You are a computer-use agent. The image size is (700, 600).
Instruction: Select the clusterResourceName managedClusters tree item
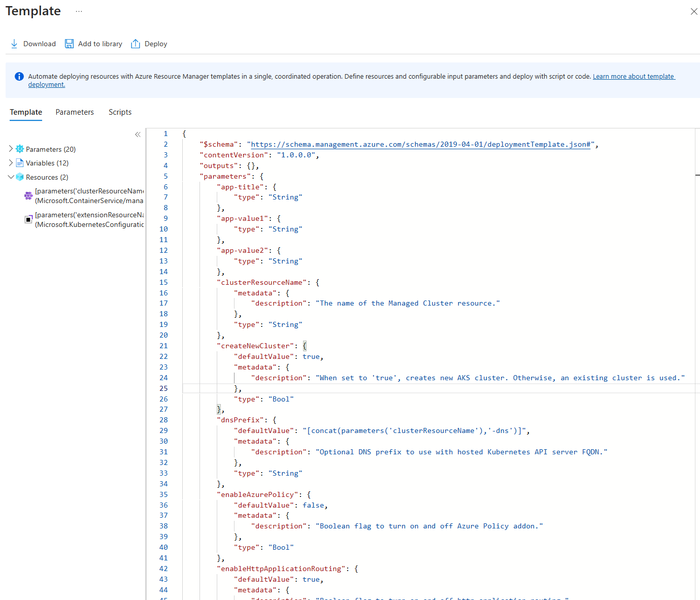click(89, 196)
